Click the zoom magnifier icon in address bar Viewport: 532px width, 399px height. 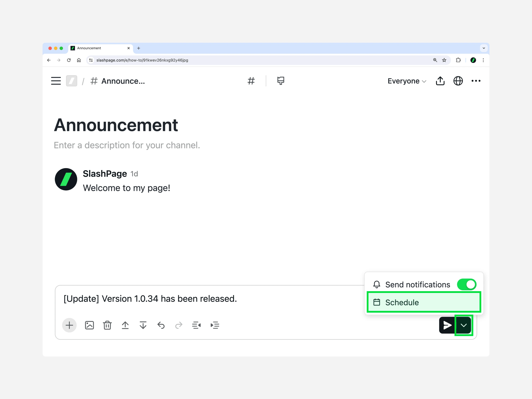tap(435, 60)
